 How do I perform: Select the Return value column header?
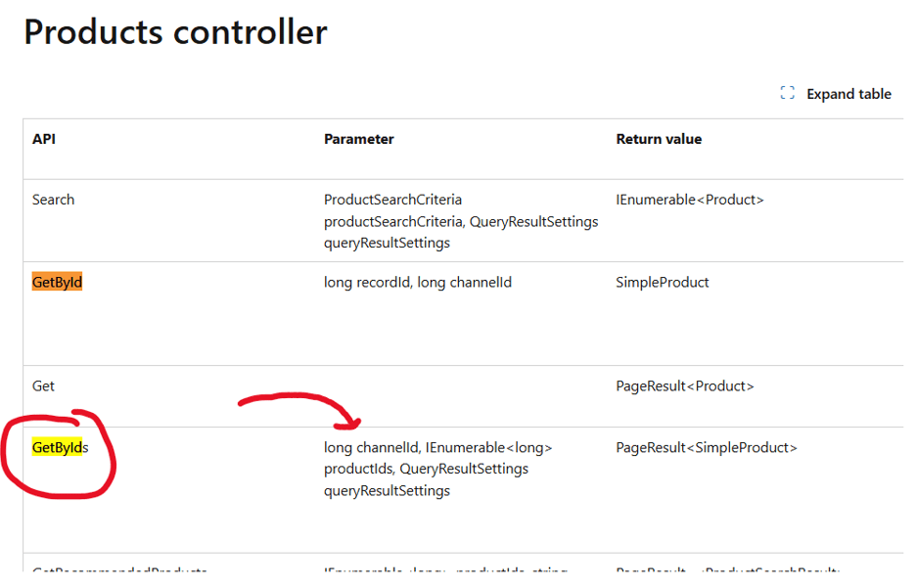point(659,139)
